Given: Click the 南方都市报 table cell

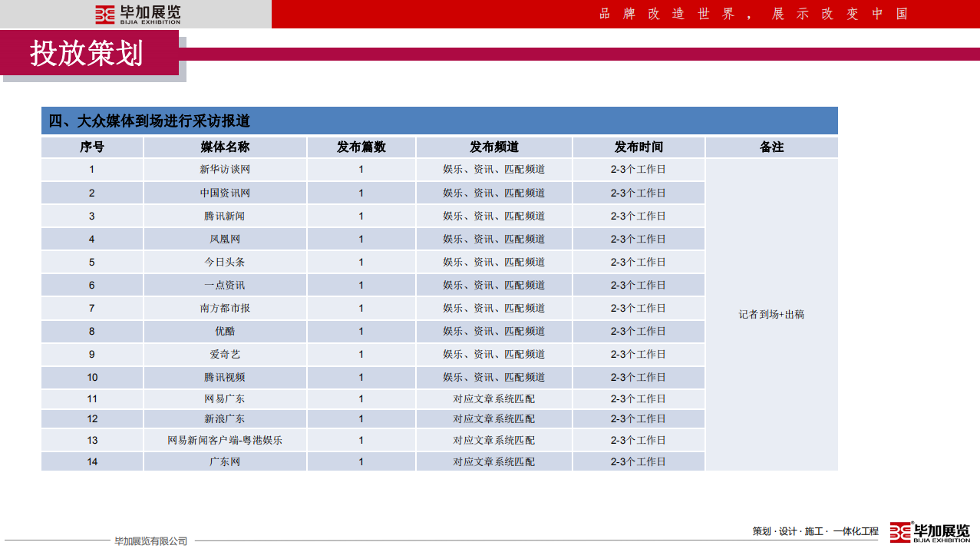Looking at the screenshot, I should 225,308.
